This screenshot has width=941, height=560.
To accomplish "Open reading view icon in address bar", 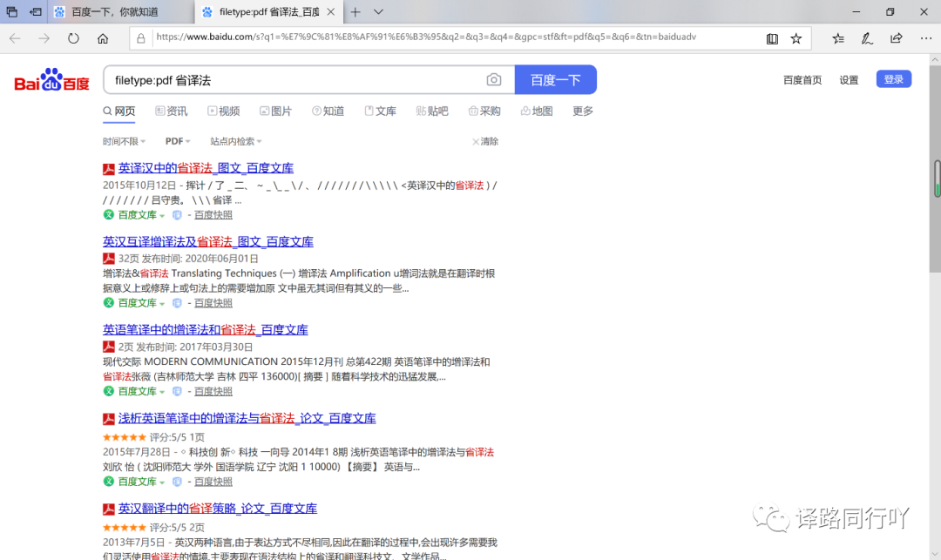I will coord(772,38).
